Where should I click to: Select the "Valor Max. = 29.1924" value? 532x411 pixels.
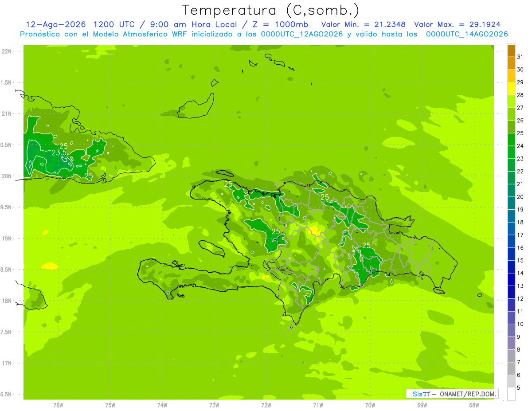458,24
